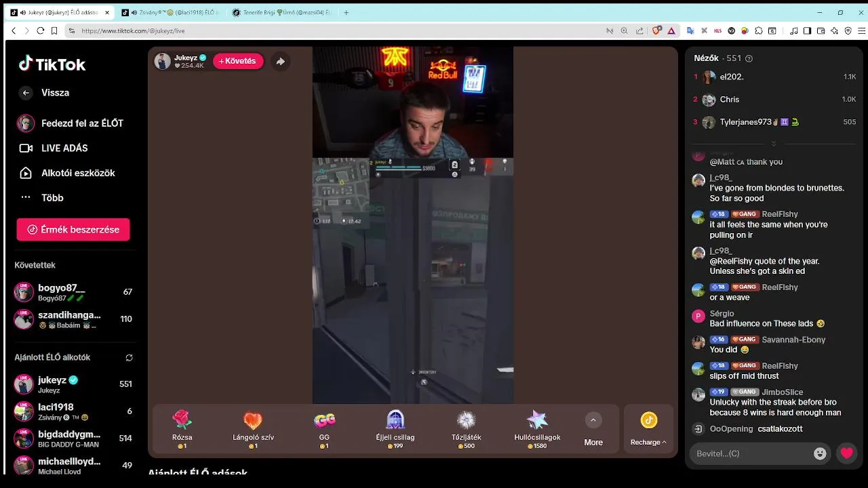Screen dimensions: 868x488
Task: Send a Hullócsillagok gift
Action: (537, 429)
